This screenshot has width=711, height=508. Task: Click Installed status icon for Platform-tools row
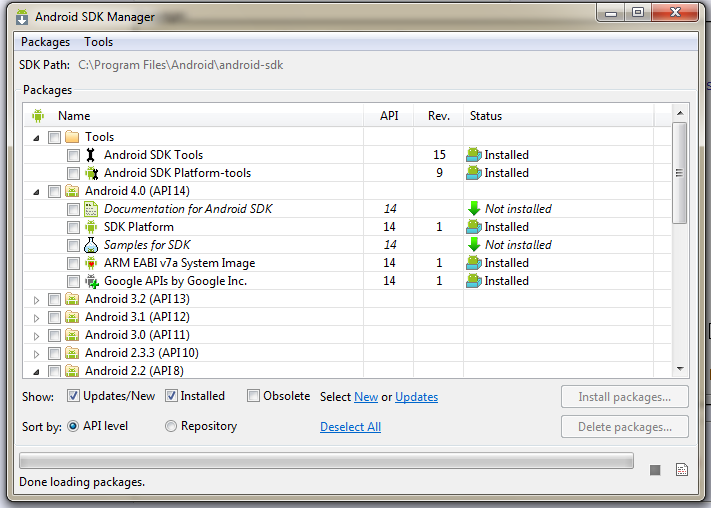tap(474, 173)
